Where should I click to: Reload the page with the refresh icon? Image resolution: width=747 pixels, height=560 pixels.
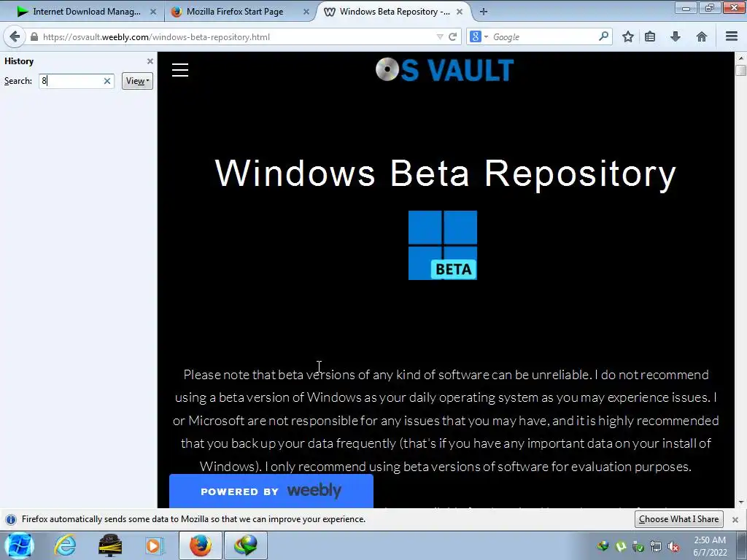pyautogui.click(x=452, y=36)
